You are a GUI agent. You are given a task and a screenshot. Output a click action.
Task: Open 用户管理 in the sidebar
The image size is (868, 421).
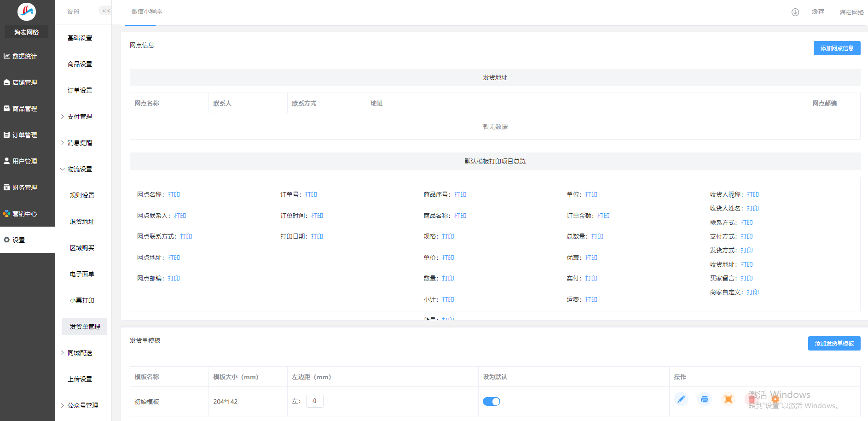point(28,161)
